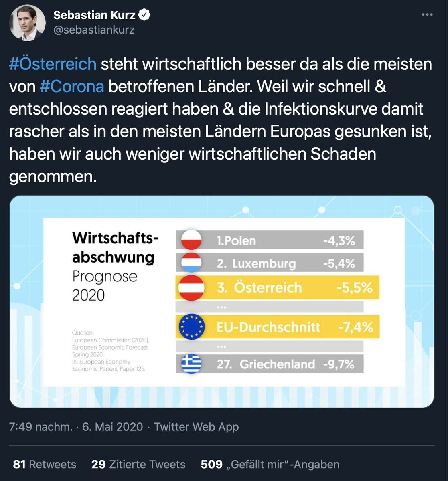
Task: View the 29 Zitierte Tweets
Action: click(138, 464)
